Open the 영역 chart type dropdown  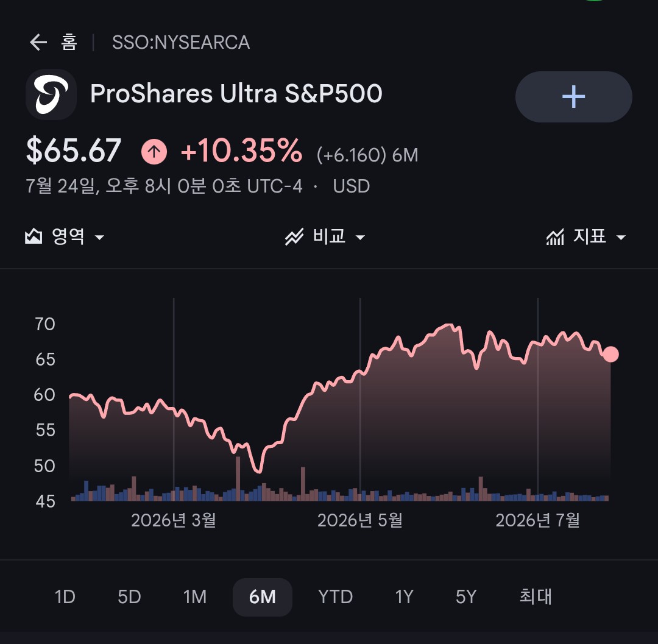coord(65,236)
